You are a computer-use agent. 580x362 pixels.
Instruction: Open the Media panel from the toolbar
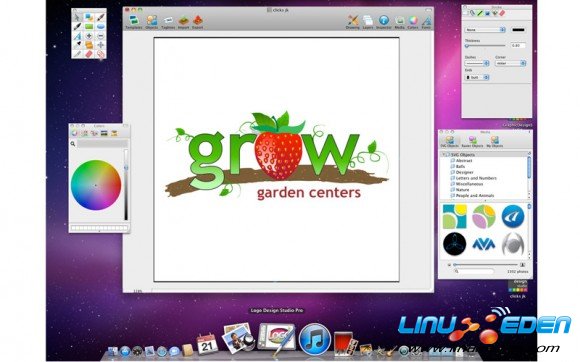coord(399,22)
